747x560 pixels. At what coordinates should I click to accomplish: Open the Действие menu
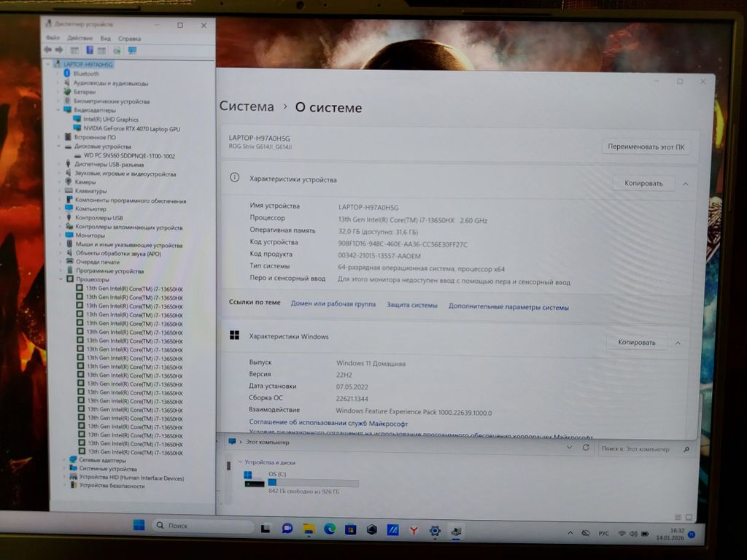coord(80,38)
